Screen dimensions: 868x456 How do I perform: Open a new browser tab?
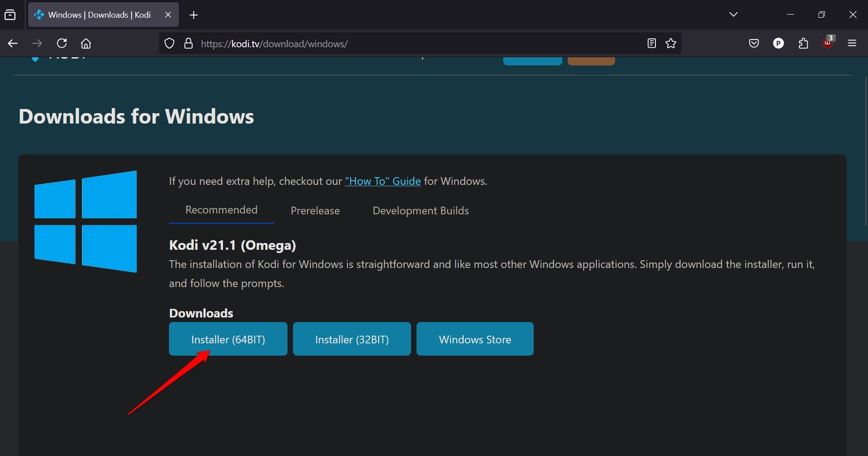tap(193, 15)
